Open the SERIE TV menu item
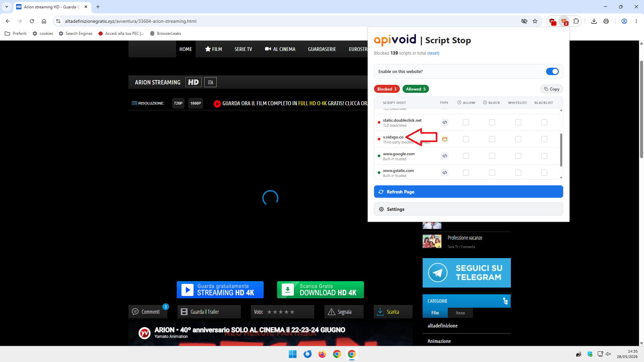 pyautogui.click(x=243, y=49)
